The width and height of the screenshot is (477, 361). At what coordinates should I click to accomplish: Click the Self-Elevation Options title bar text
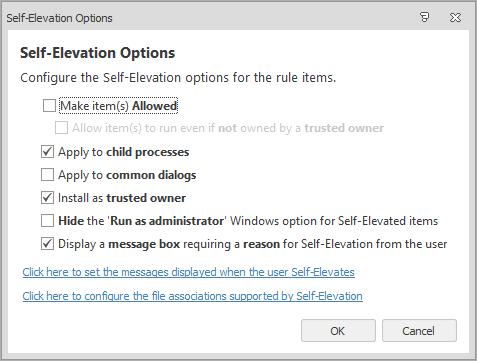59,18
